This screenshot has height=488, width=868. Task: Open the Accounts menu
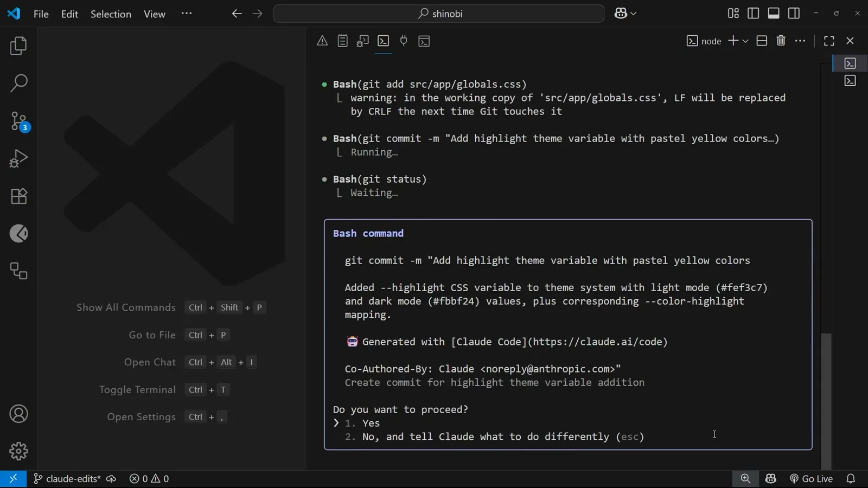[18, 414]
